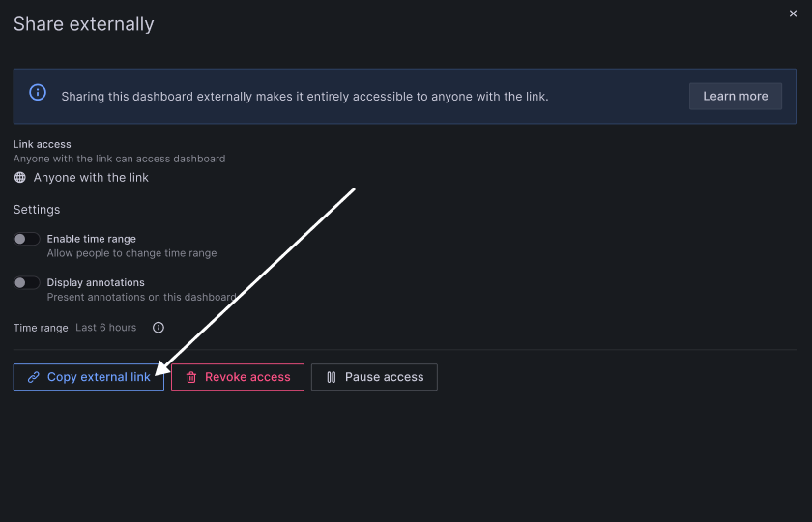Enable the time range toggle
Image resolution: width=812 pixels, height=522 pixels.
[x=27, y=239]
